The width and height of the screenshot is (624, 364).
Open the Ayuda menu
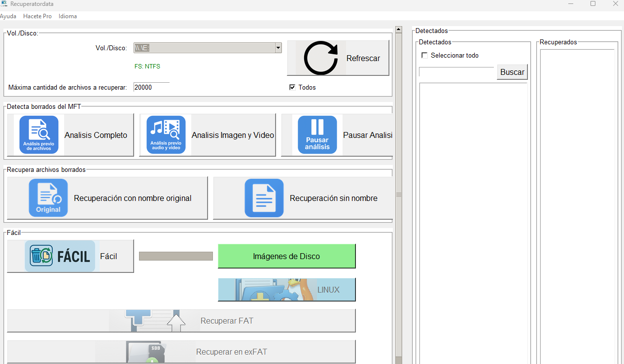8,16
